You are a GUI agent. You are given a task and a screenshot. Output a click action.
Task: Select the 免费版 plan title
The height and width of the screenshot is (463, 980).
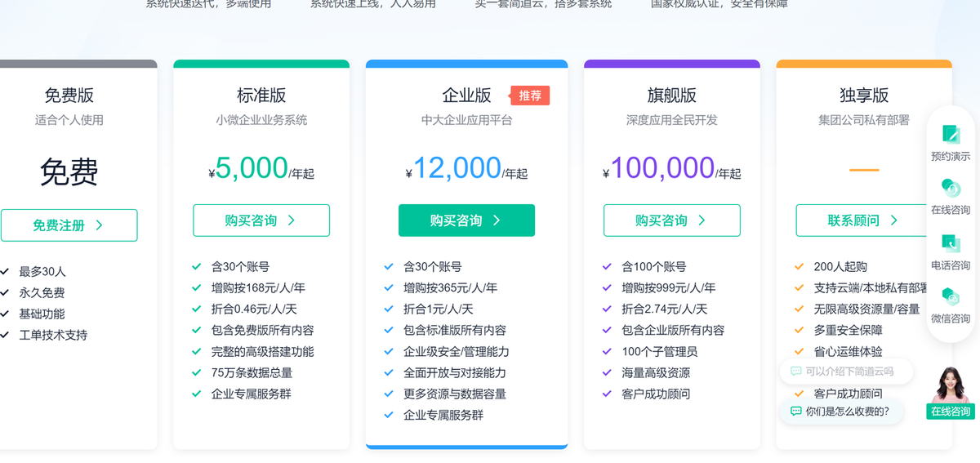(x=69, y=95)
